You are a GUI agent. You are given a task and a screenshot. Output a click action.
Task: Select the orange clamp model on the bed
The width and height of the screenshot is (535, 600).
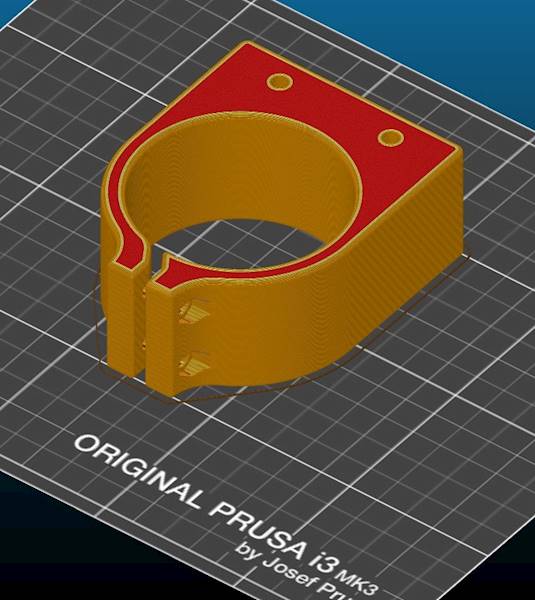tap(281, 218)
